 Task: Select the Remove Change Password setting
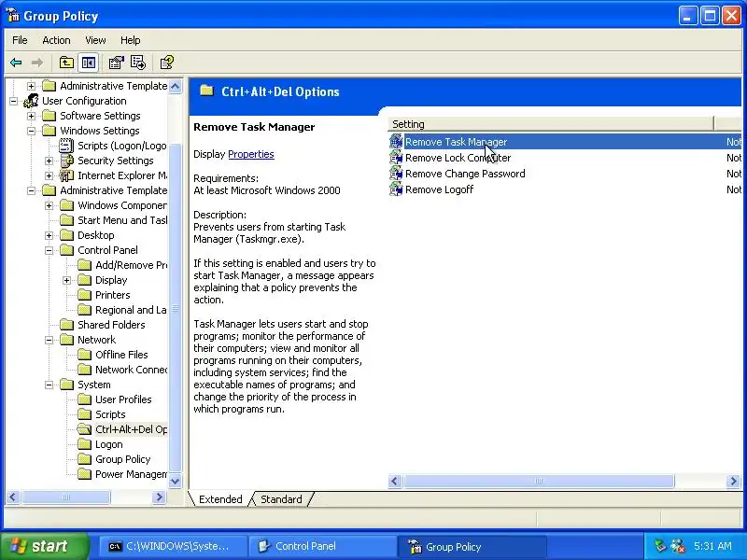click(x=465, y=174)
